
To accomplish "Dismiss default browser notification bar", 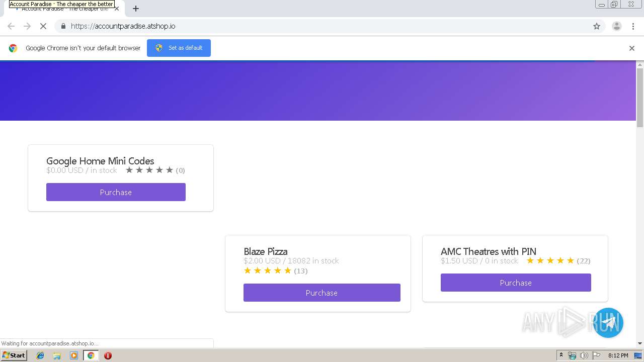I will pyautogui.click(x=632, y=48).
